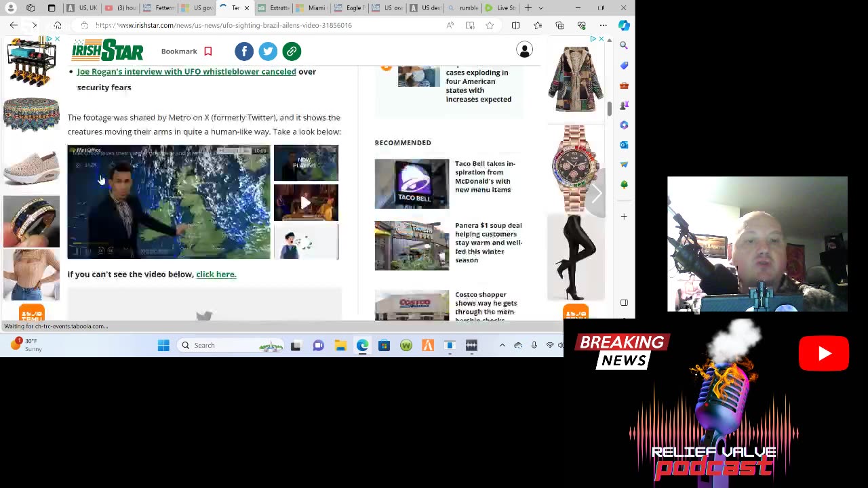This screenshot has height=488, width=868.
Task: Open the patterned coat ad image
Action: 576,79
